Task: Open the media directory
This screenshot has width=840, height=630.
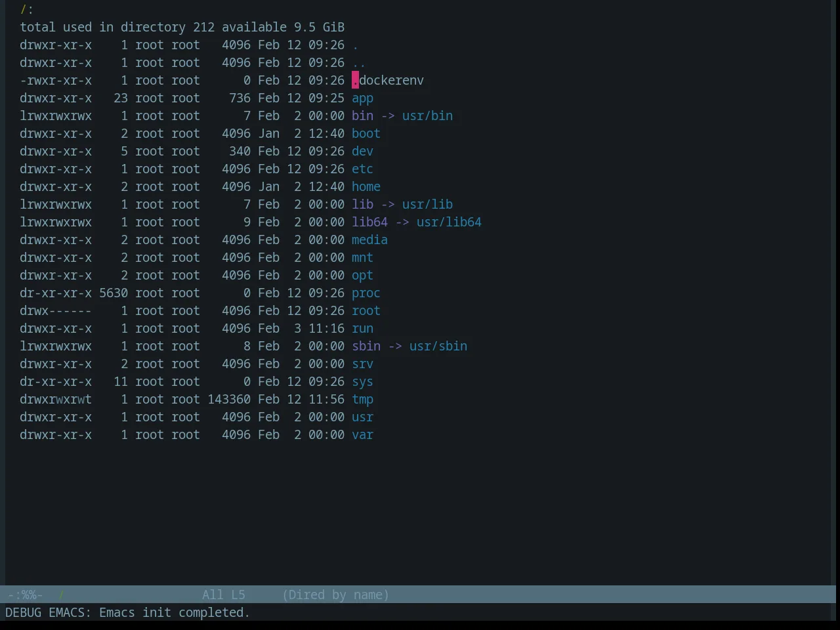Action: [x=369, y=240]
